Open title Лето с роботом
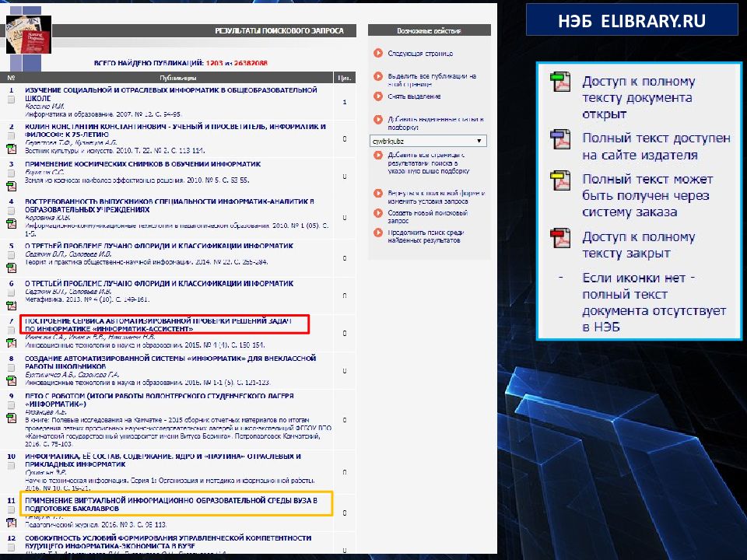The height and width of the screenshot is (560, 747). click(160, 400)
